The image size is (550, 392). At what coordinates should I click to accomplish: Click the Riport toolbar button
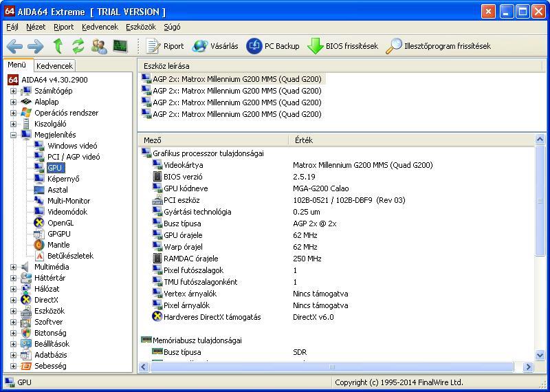[164, 46]
